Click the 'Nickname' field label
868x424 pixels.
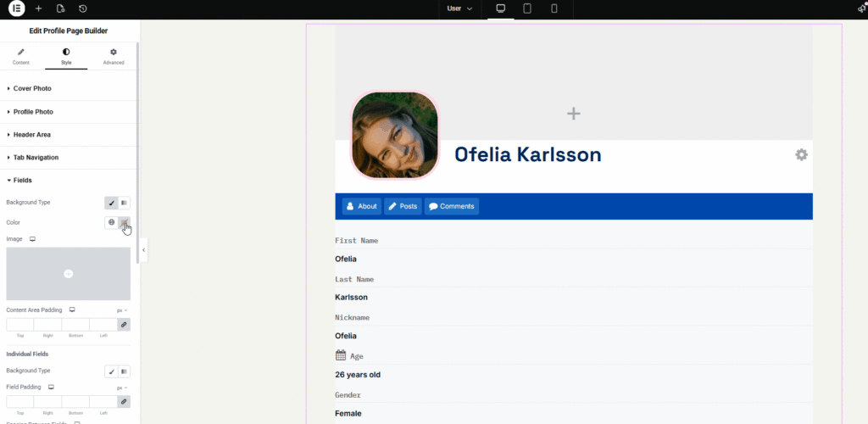click(352, 318)
